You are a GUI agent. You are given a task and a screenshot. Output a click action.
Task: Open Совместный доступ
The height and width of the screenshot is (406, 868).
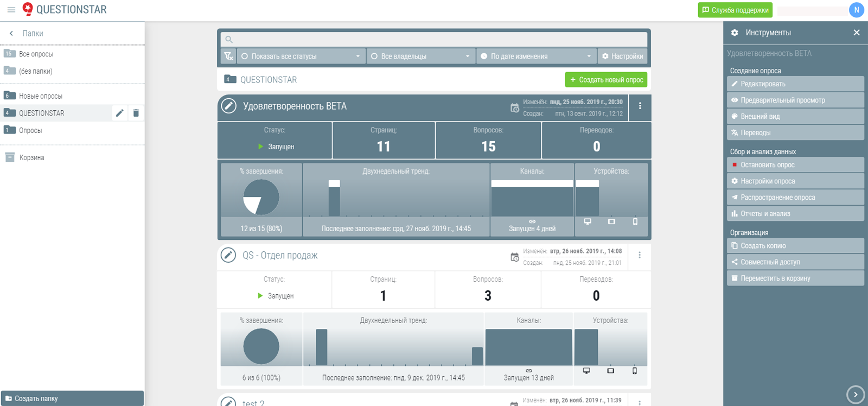[795, 262]
